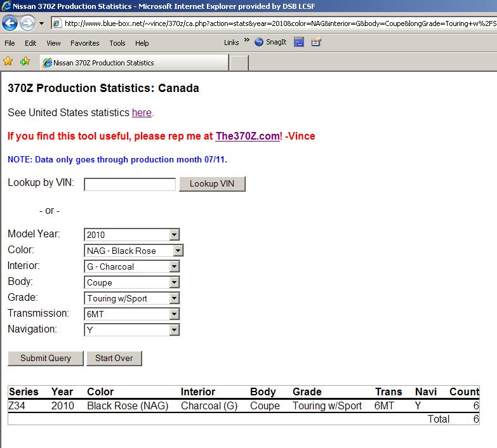Image resolution: width=497 pixels, height=448 pixels.
Task: Click the page icon in address bar
Action: [x=57, y=23]
